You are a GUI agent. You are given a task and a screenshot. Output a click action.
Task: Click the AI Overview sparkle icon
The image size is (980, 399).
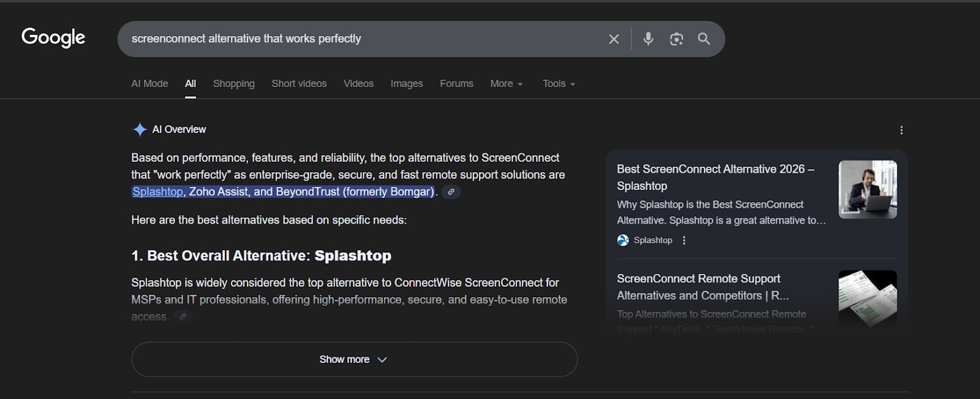tap(140, 129)
